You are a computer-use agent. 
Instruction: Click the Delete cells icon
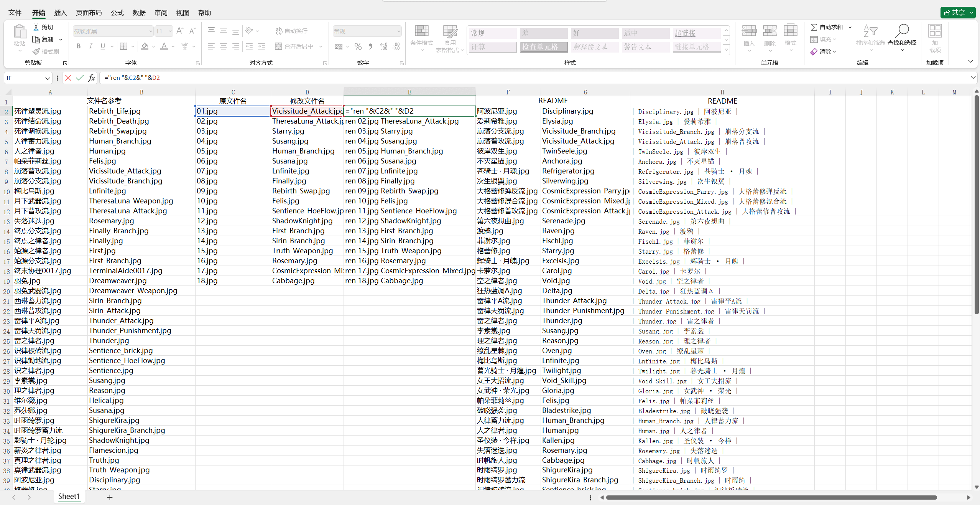770,31
